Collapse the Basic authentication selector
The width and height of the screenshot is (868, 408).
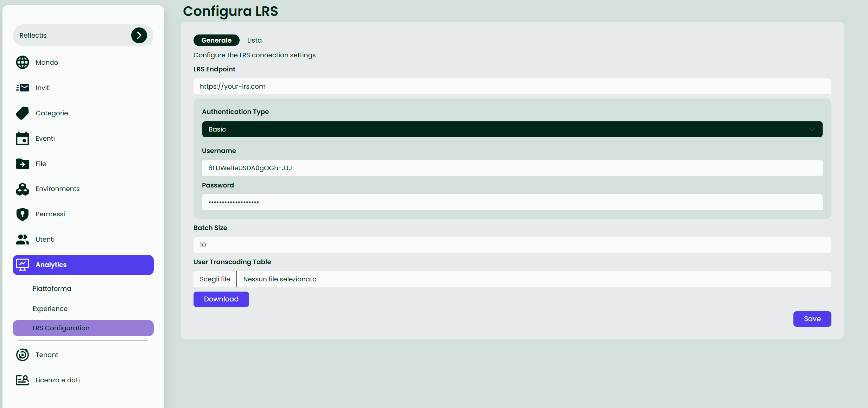tap(812, 129)
